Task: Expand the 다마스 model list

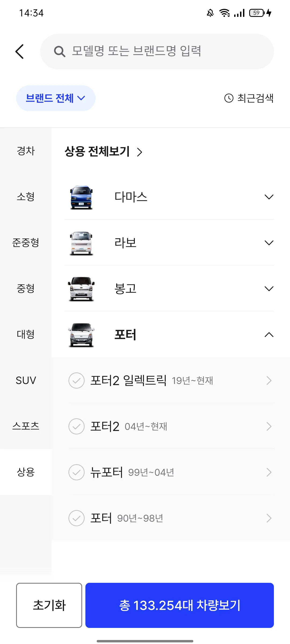Action: (x=269, y=197)
